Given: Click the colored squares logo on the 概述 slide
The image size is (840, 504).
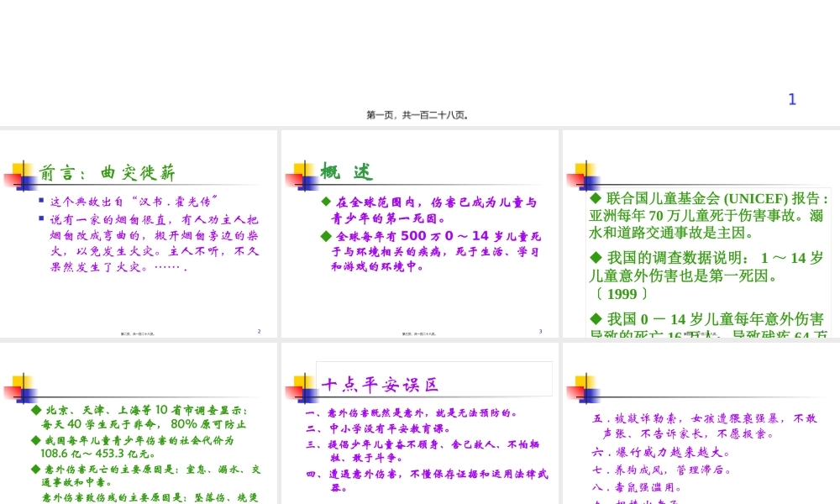Looking at the screenshot, I should click(x=301, y=178).
